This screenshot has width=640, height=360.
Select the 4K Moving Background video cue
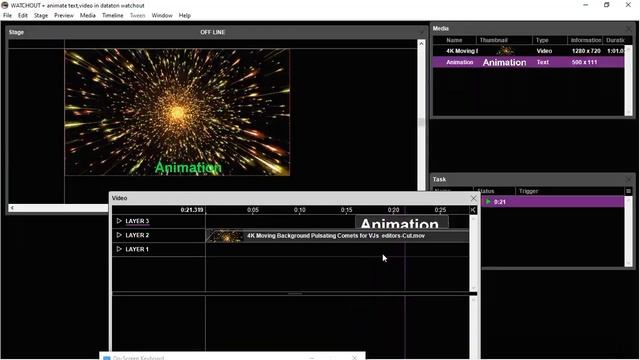336,236
